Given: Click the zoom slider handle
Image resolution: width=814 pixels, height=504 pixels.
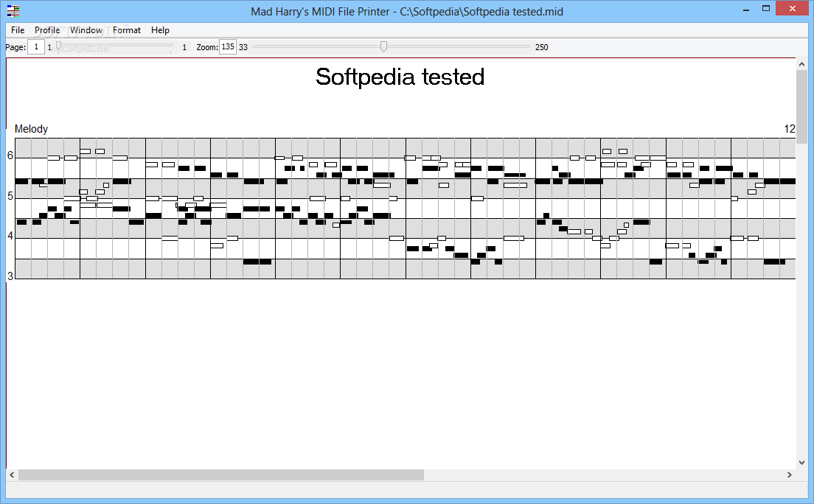Looking at the screenshot, I should pos(383,46).
